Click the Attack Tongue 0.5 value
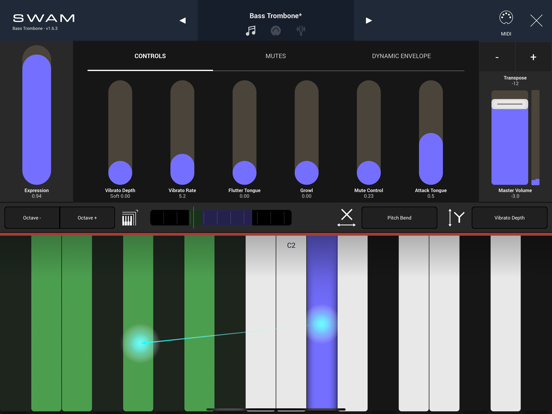Viewport: 552px width, 414px height. tap(431, 196)
